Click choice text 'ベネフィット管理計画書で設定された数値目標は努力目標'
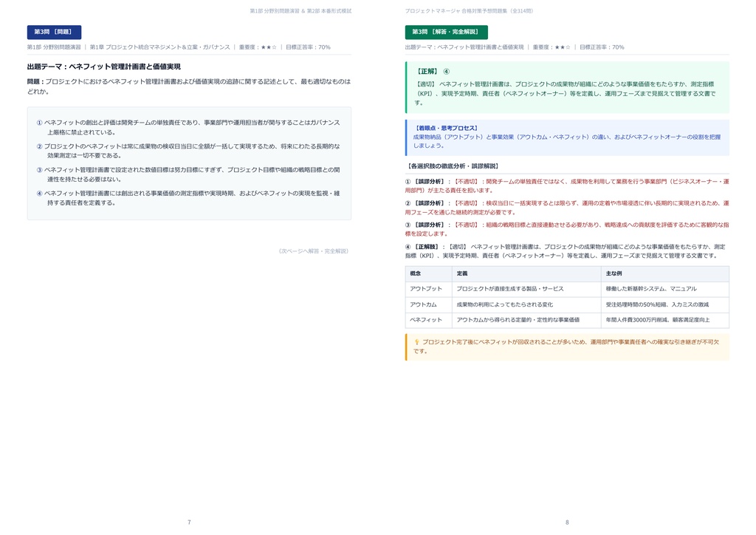The image size is (756, 535). tap(193, 174)
